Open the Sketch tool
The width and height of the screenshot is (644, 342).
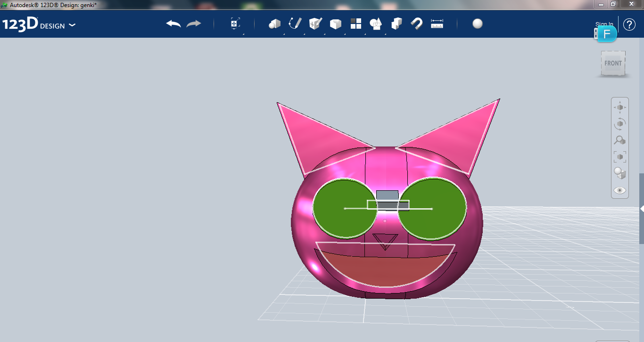tap(295, 24)
